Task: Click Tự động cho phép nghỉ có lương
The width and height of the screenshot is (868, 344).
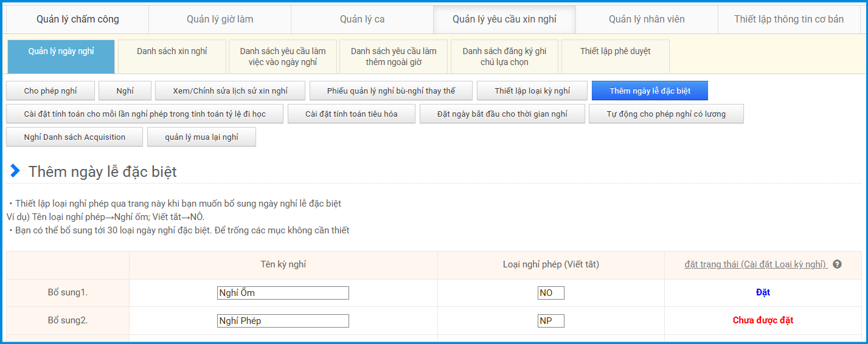Action: pos(666,114)
